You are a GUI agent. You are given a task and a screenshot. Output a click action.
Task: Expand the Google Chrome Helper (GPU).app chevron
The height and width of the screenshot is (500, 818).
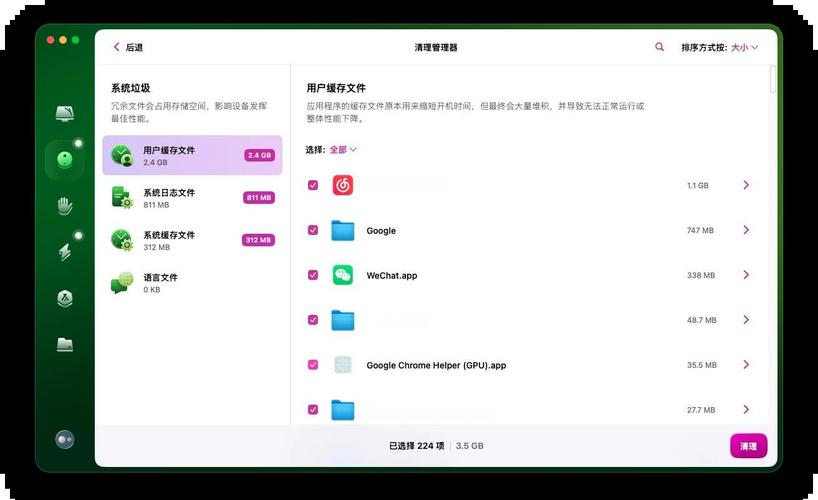point(746,364)
